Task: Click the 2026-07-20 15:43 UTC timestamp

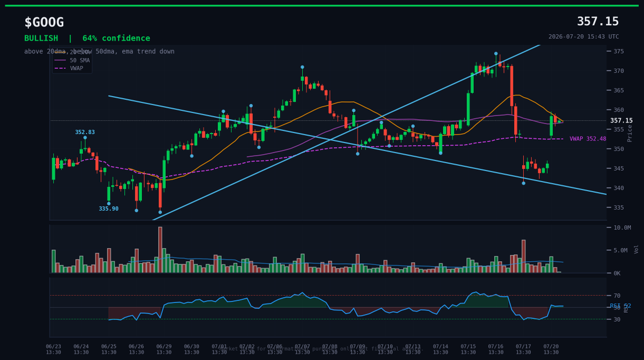Action: tap(583, 37)
